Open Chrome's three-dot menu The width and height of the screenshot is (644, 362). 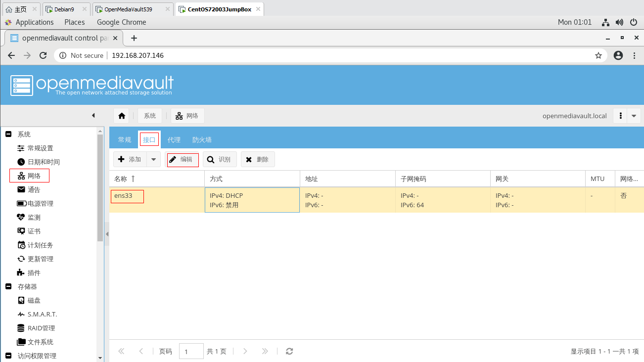pyautogui.click(x=634, y=55)
